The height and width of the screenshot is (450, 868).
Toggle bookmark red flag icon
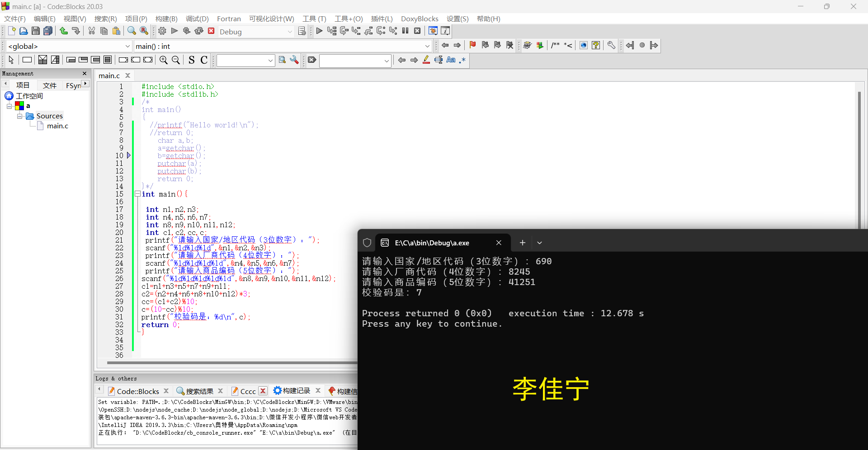[473, 45]
